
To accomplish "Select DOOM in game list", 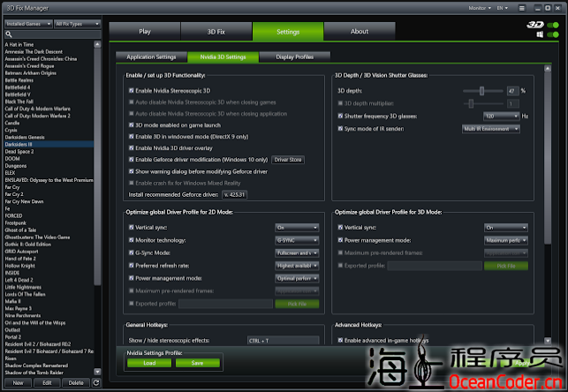I will (49, 159).
